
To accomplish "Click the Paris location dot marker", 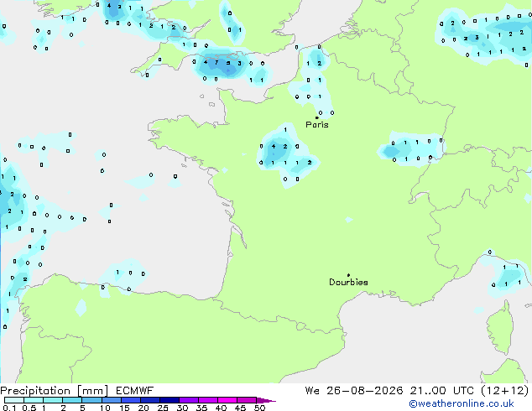I will [x=317, y=117].
